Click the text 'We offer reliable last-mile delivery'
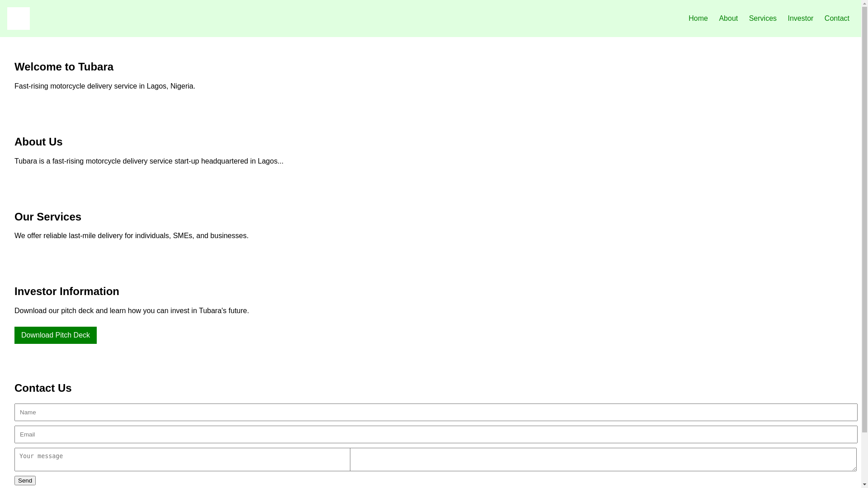Image resolution: width=868 pixels, height=488 pixels. pyautogui.click(x=132, y=235)
